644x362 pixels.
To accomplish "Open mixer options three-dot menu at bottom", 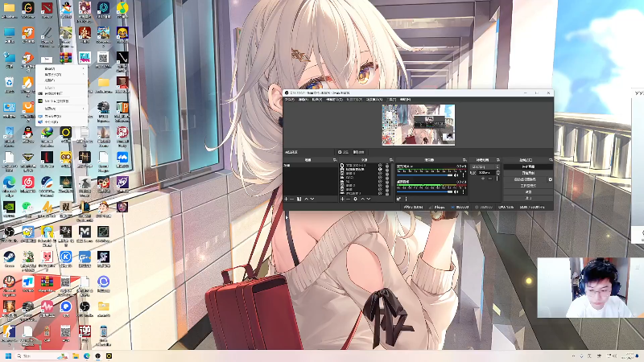I will (x=407, y=199).
